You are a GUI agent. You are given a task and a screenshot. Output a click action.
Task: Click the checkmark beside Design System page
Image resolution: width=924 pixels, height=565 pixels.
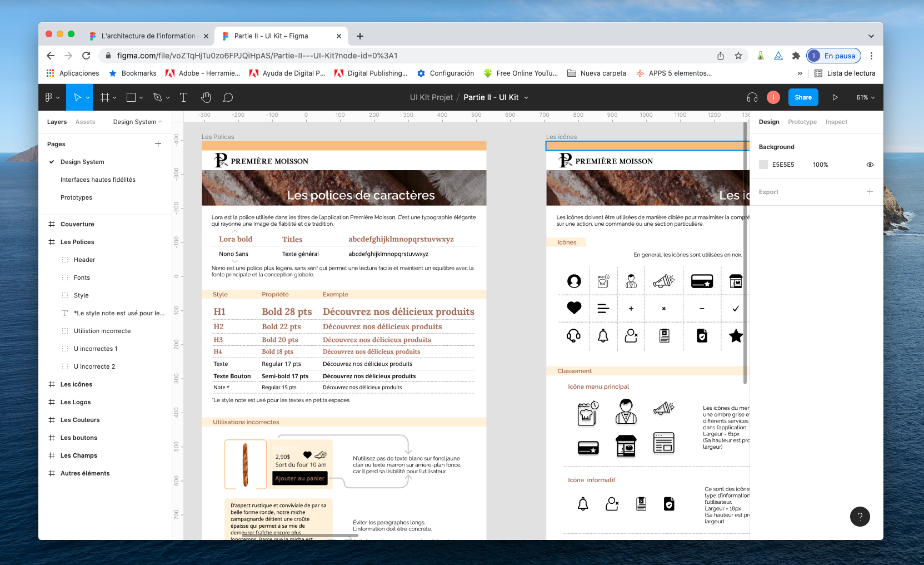point(52,162)
